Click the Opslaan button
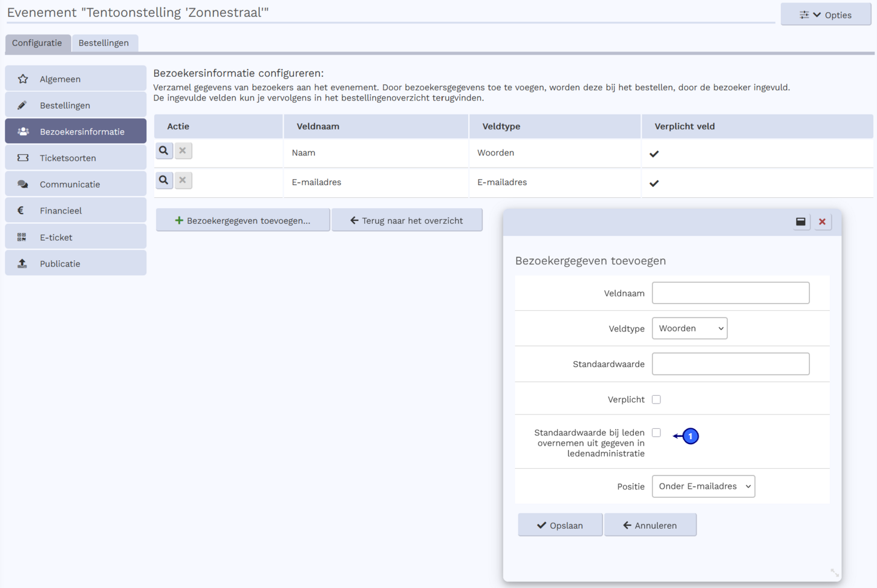877x588 pixels. point(560,525)
